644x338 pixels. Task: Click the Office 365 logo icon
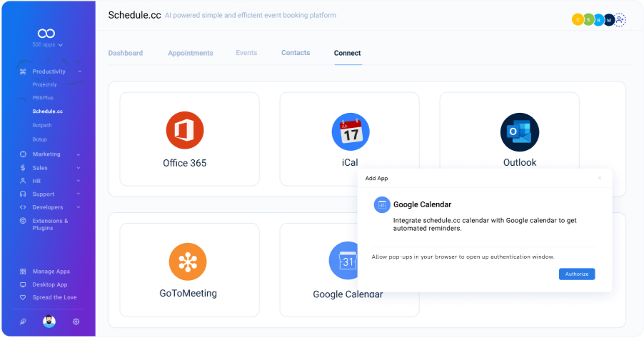click(x=184, y=131)
